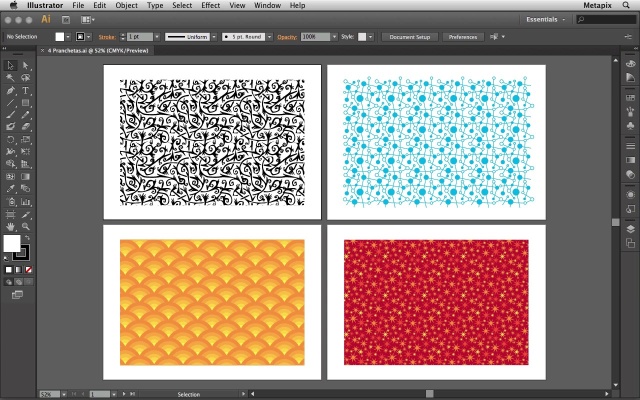Open the Color panel icon

630,64
